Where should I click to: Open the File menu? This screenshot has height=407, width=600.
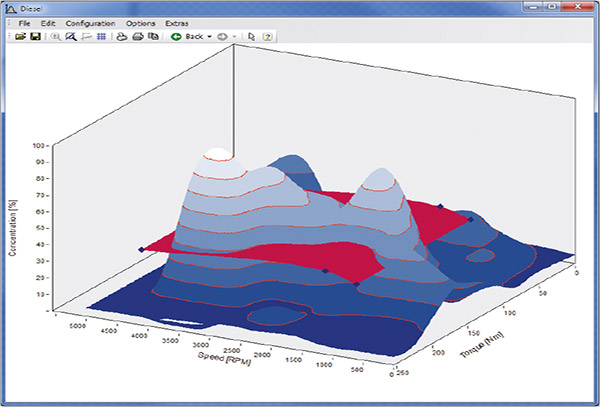[24, 22]
